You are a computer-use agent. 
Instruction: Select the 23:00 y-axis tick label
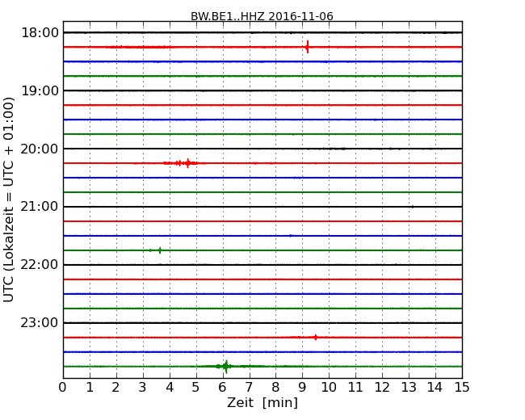40,323
